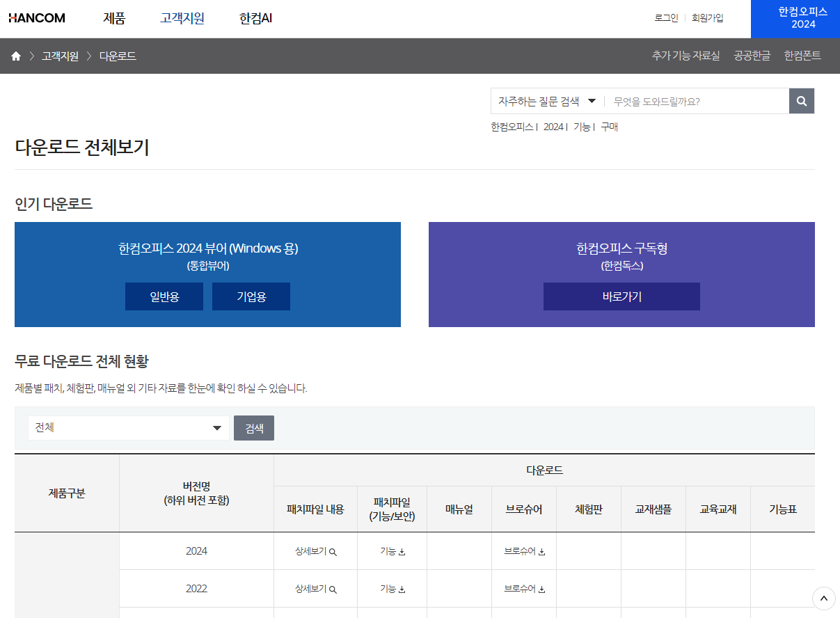
Task: Click the 패치파일 내용 column header
Action: tap(315, 509)
